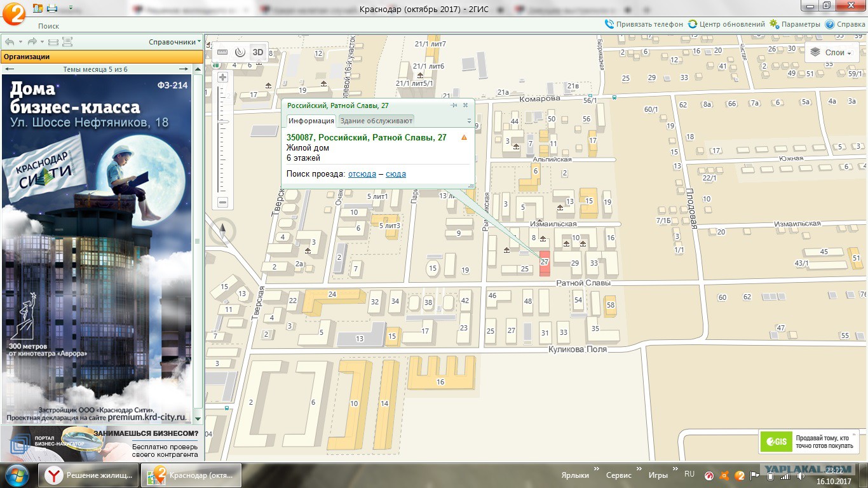Click the RU language indicator
The width and height of the screenshot is (868, 488).
click(689, 474)
